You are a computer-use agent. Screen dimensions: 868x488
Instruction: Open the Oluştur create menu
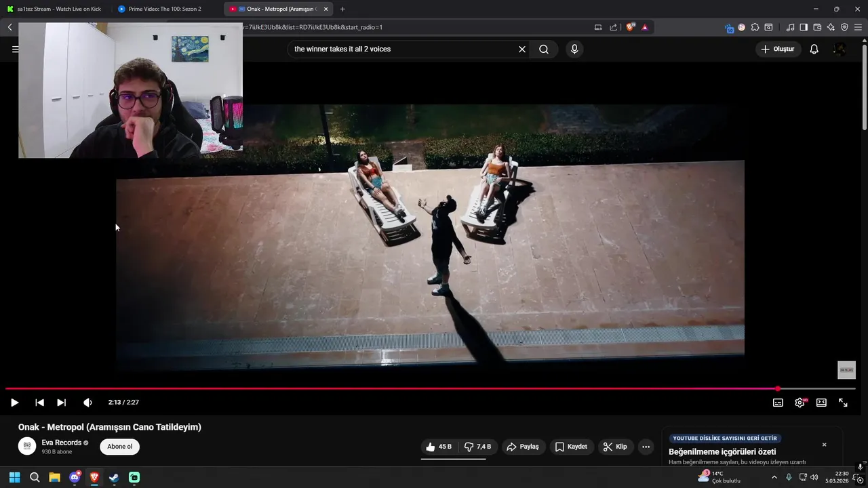pos(778,49)
